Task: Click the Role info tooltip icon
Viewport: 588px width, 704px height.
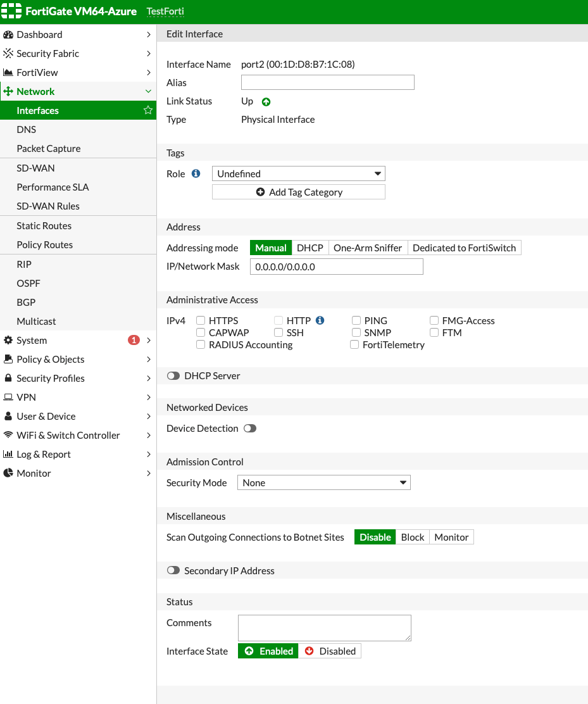Action: coord(197,173)
